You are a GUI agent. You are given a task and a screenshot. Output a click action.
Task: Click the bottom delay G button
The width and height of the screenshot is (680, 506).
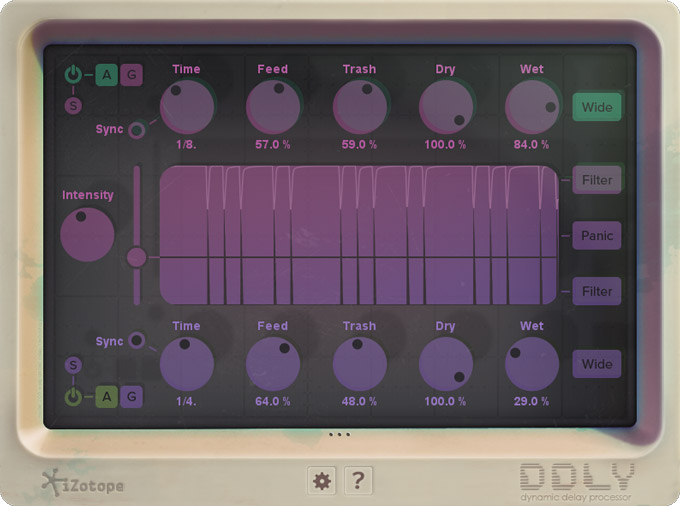(131, 397)
